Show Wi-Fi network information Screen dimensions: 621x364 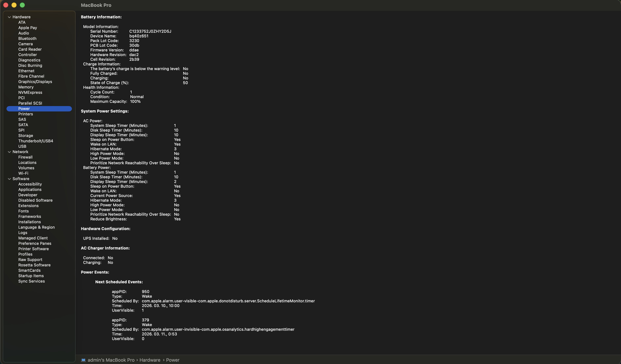tap(23, 173)
